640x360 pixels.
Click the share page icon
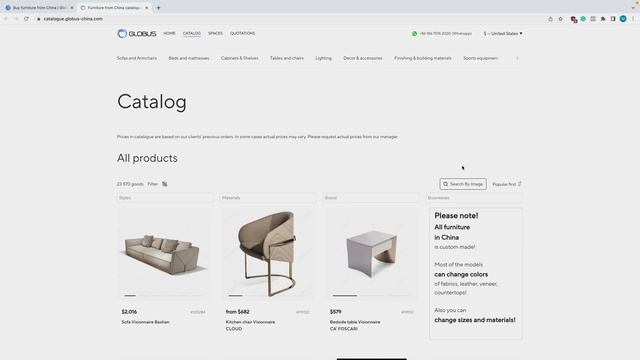550,19
